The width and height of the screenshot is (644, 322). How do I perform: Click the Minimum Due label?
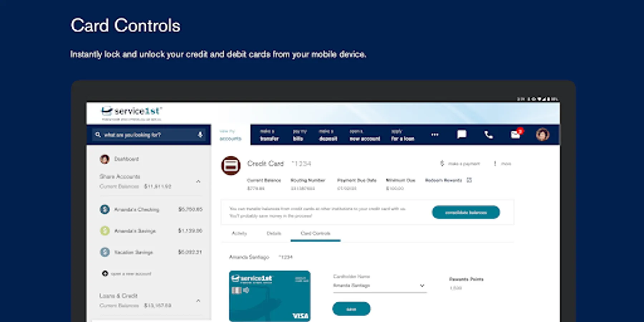(x=401, y=180)
